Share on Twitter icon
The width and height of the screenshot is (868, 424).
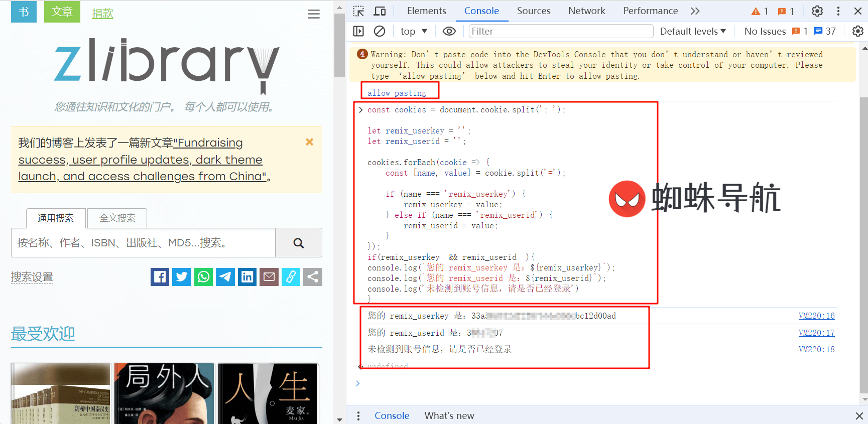(x=182, y=277)
